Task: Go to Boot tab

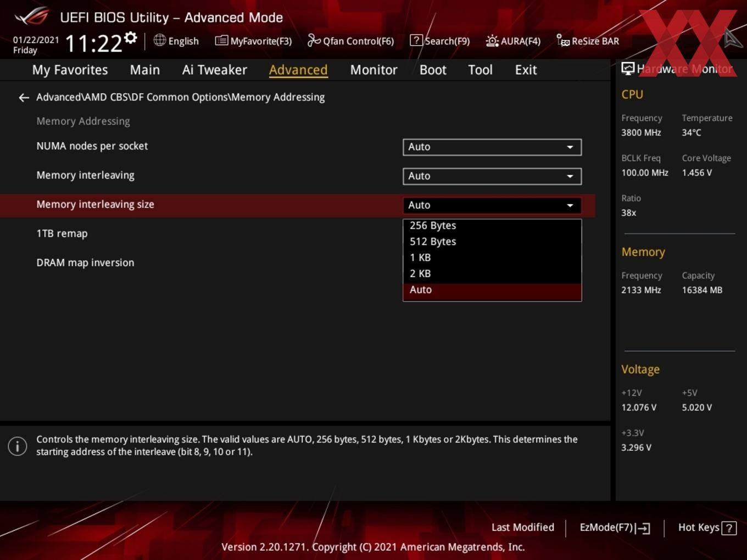Action: point(433,70)
